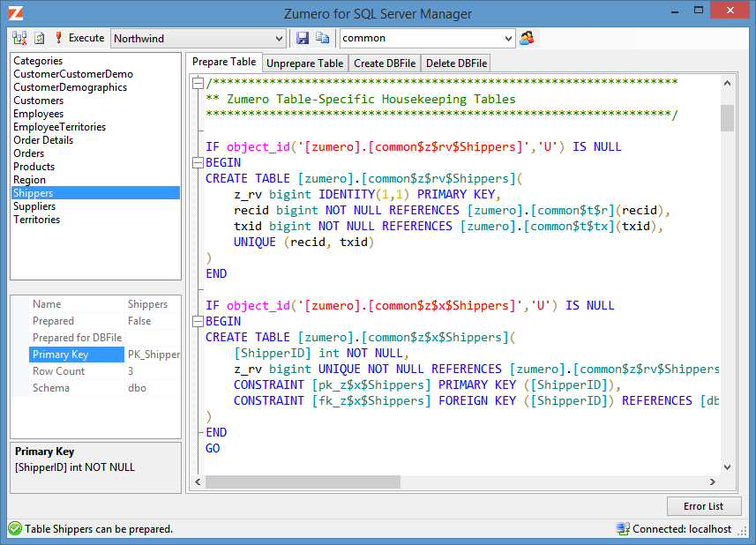Click the 'Connected: localhost' status text
This screenshot has width=756, height=545.
pos(682,529)
